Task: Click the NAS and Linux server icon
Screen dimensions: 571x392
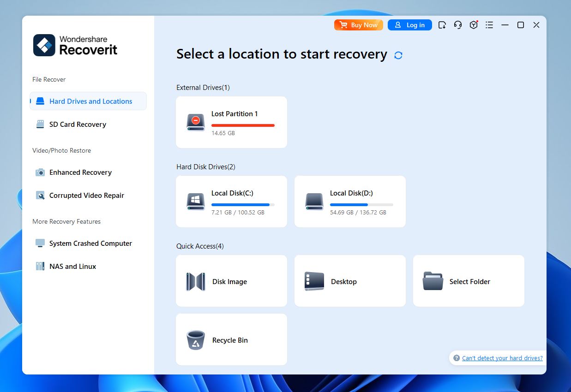Action: [40, 267]
